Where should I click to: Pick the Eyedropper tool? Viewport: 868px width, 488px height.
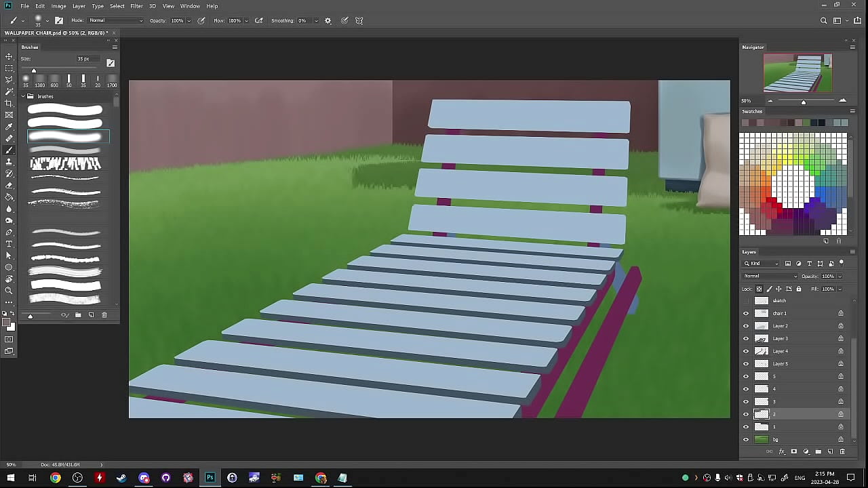pyautogui.click(x=9, y=127)
